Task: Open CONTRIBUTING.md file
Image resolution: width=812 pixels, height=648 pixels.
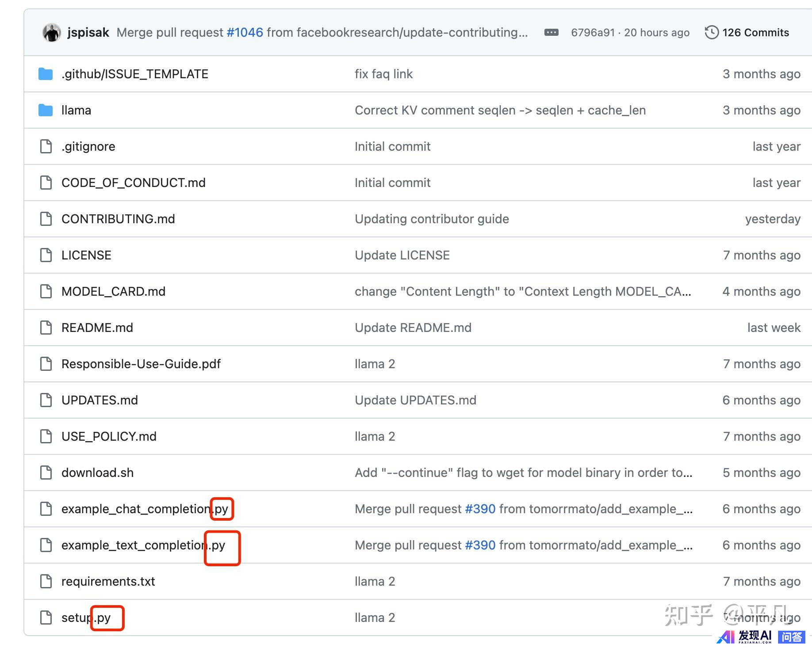Action: click(x=118, y=219)
